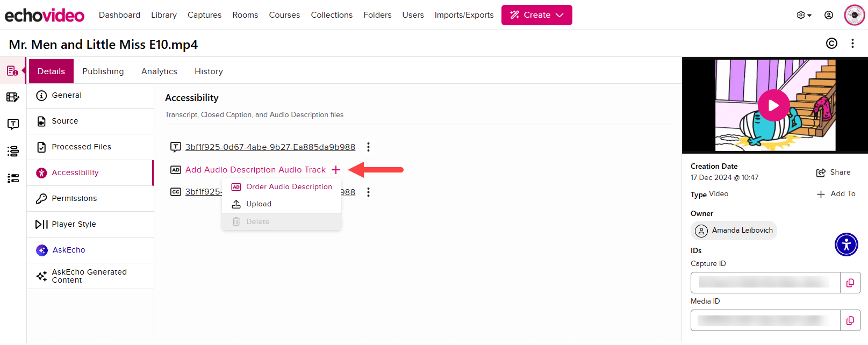
Task: Open the Library page
Action: click(164, 15)
